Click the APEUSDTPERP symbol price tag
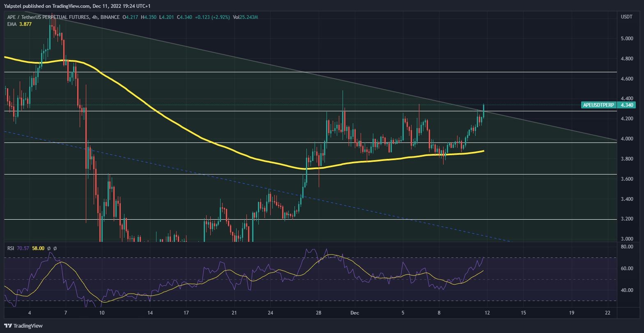The height and width of the screenshot is (333, 644). click(x=599, y=105)
